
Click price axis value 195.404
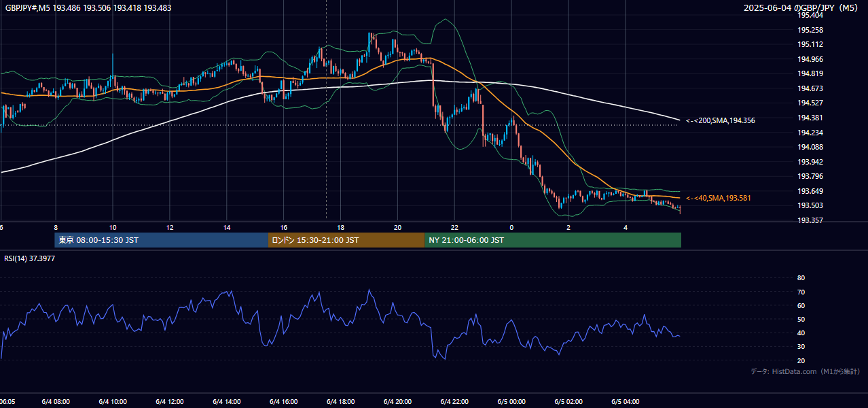[x=810, y=15]
